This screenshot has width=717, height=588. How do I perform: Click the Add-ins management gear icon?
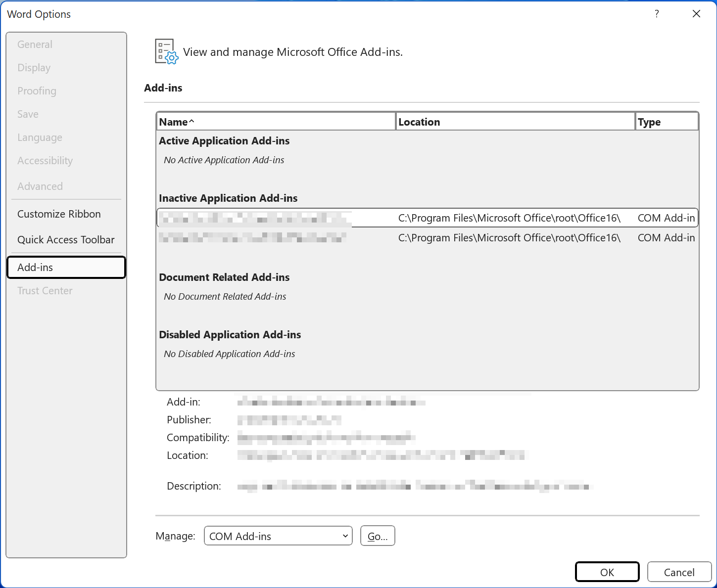click(x=166, y=51)
